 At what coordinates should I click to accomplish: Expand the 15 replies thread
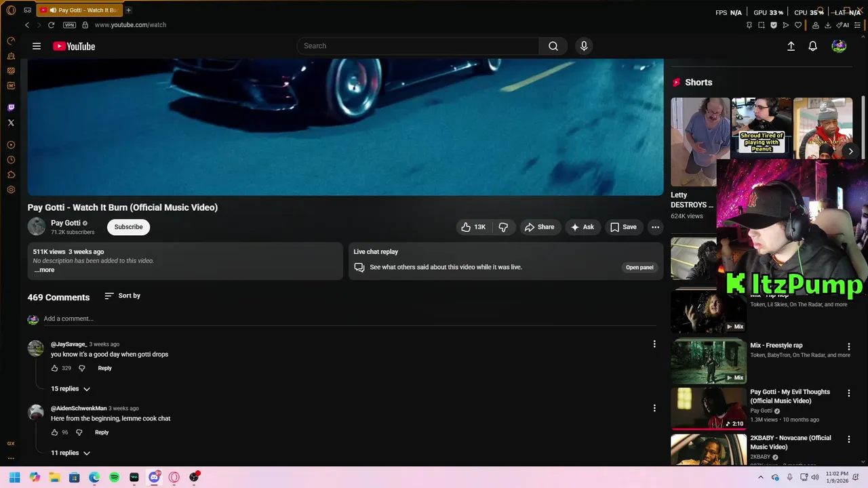pyautogui.click(x=71, y=389)
